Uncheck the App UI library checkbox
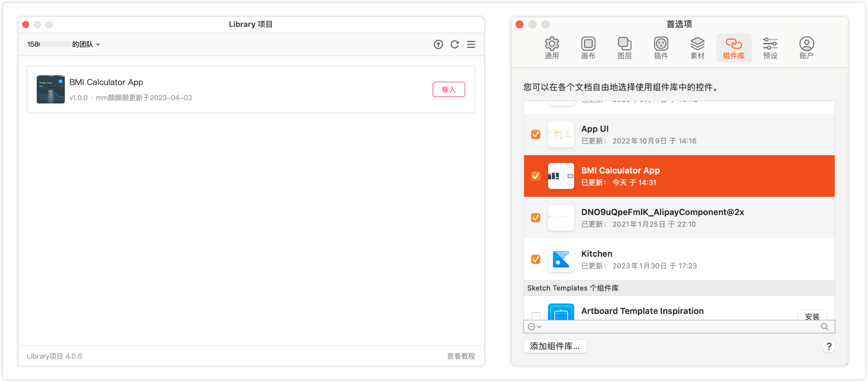 [x=536, y=134]
